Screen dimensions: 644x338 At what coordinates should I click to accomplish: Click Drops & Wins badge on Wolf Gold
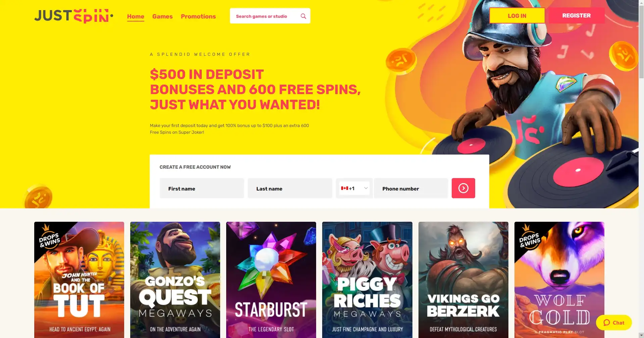pos(530,238)
